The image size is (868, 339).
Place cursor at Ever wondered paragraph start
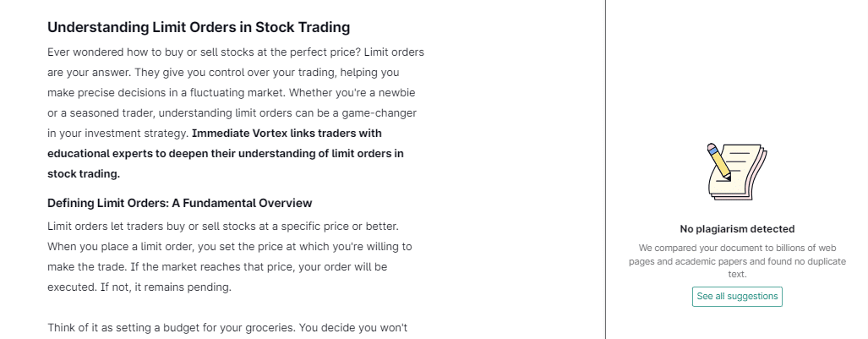(x=48, y=52)
